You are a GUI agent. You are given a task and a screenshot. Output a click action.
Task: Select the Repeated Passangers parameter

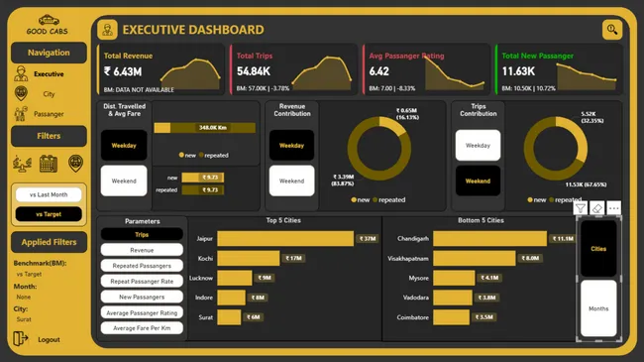(x=142, y=266)
